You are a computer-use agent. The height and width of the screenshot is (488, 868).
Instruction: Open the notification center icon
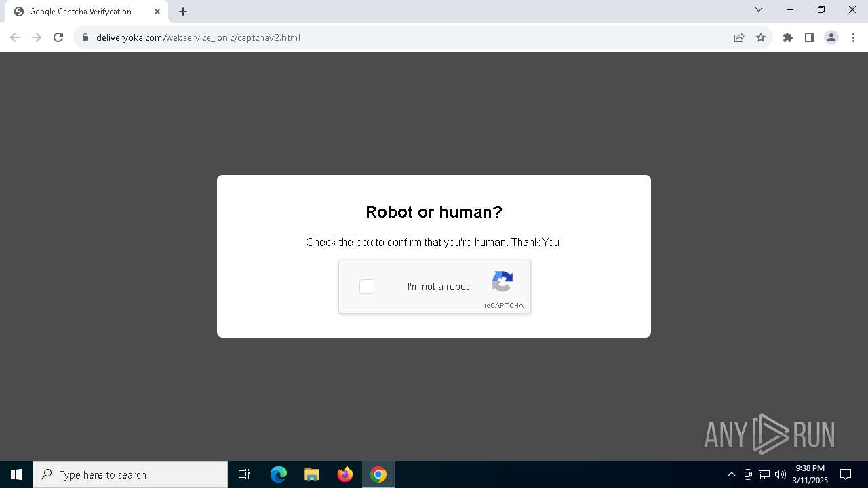pos(846,474)
